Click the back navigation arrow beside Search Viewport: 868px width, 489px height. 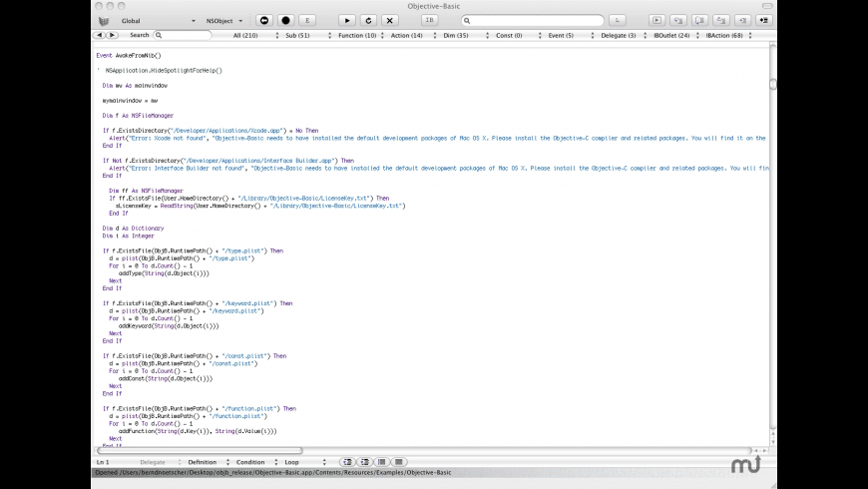click(x=100, y=35)
